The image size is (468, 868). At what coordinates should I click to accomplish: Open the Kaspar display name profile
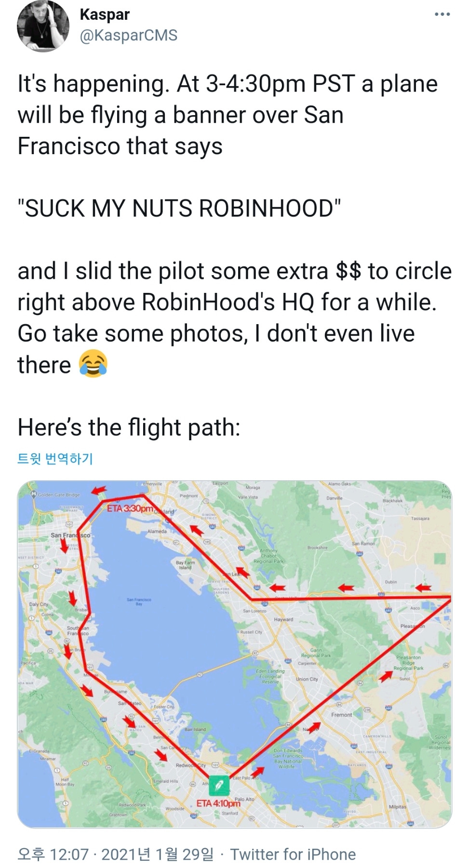[105, 14]
